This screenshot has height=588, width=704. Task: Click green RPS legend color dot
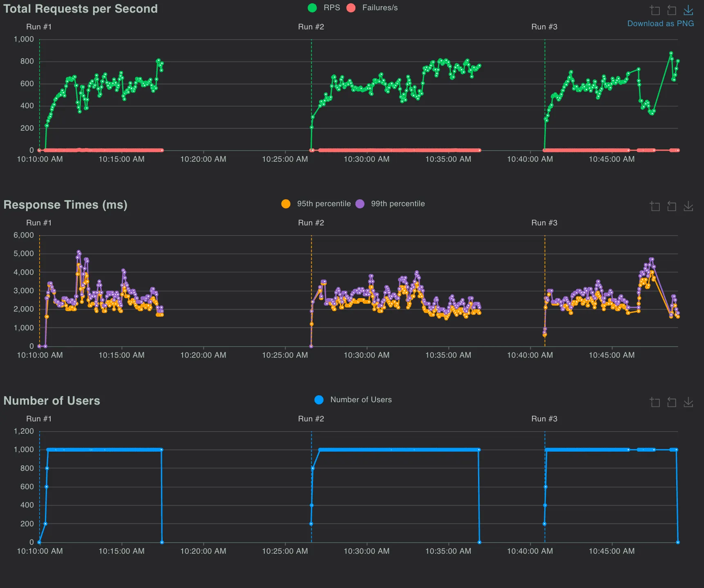(312, 8)
